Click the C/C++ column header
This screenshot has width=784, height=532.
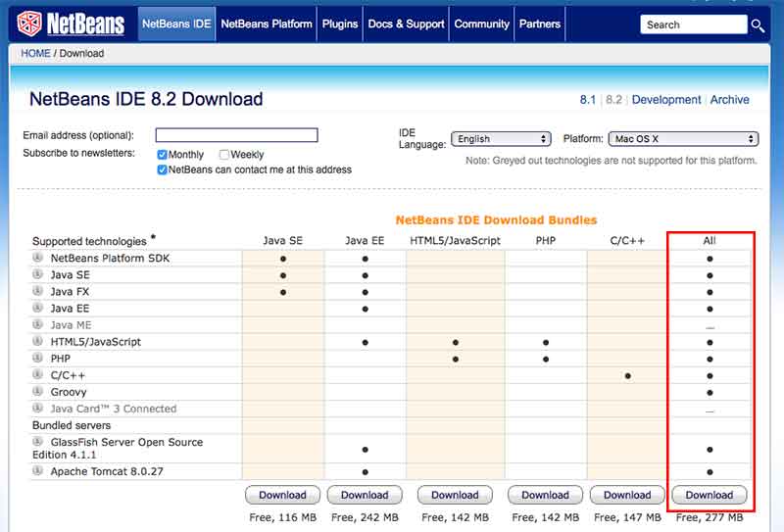click(627, 240)
